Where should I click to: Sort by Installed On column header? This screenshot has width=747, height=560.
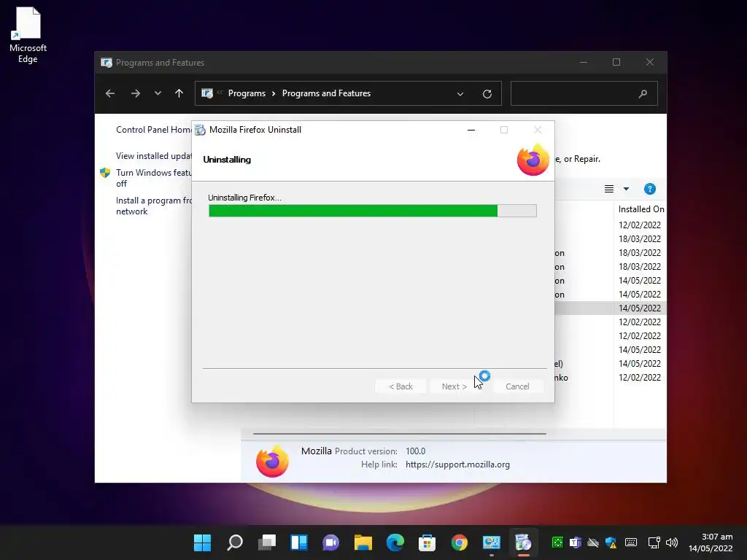pyautogui.click(x=640, y=209)
